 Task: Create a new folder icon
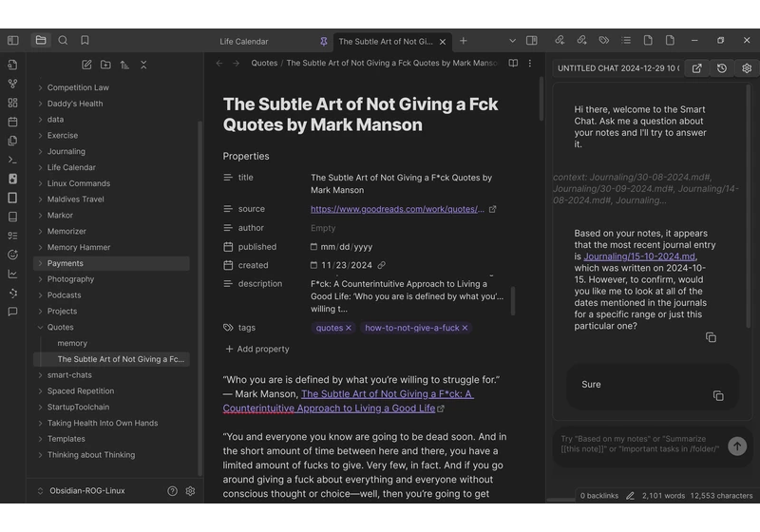pos(105,65)
